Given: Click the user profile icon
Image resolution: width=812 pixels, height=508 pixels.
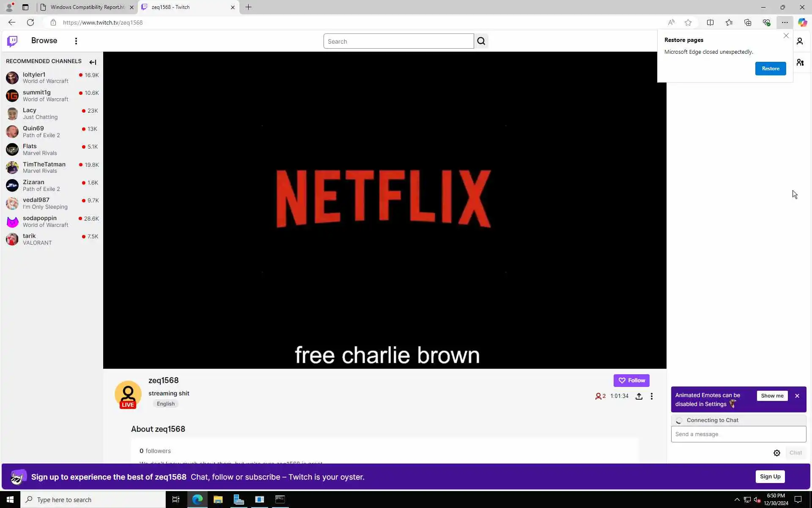Looking at the screenshot, I should coord(799,41).
